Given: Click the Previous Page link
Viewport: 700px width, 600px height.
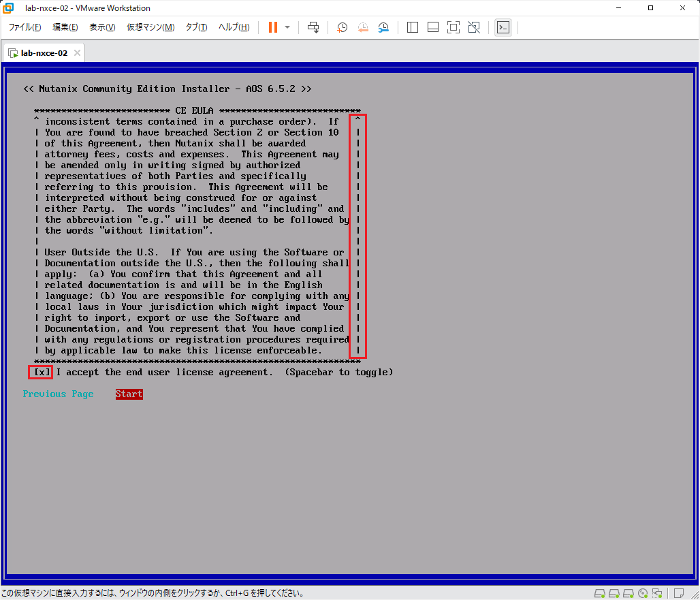Looking at the screenshot, I should (58, 394).
